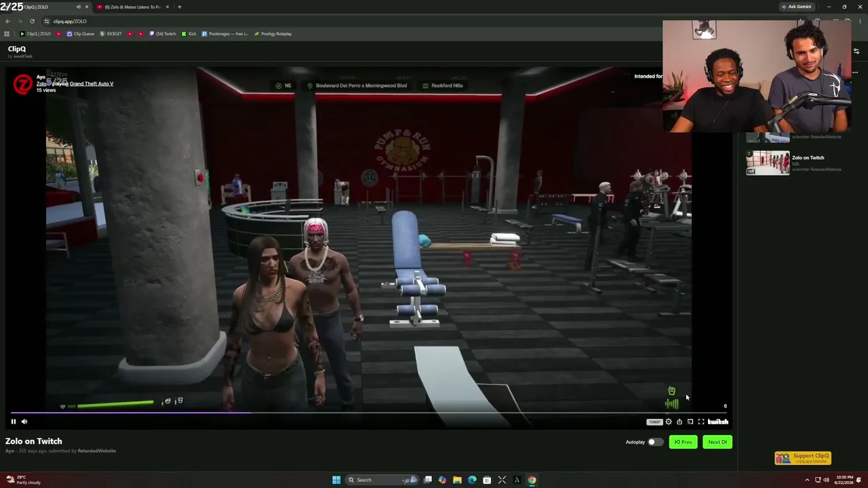Go back in the browser
868x488 pixels.
click(7, 21)
